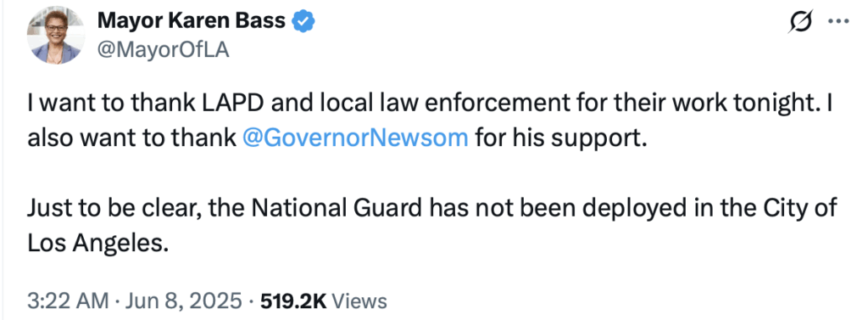Visit the @MayorOfLA handle link
The image size is (868, 320).
164,50
